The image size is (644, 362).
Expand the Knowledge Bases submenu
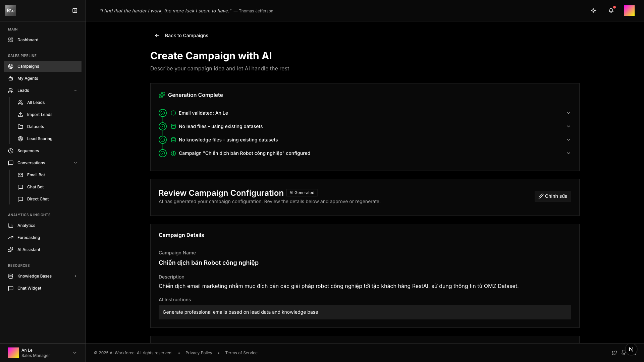coord(75,276)
